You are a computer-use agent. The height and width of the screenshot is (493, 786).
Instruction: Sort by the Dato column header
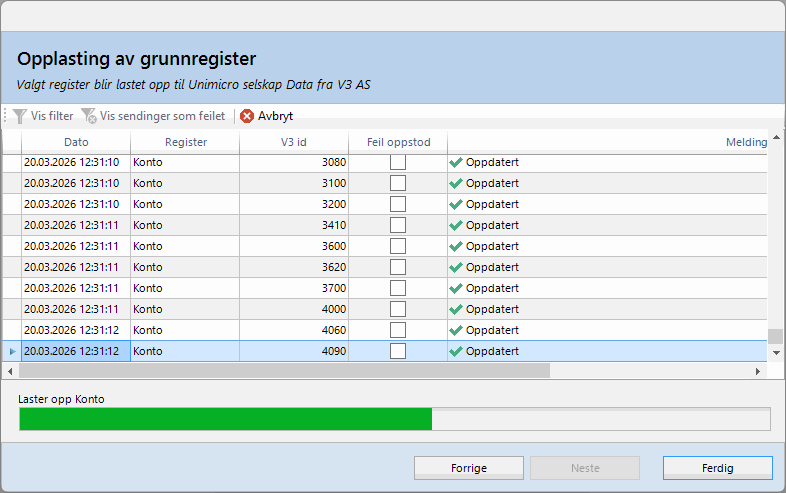tap(76, 142)
